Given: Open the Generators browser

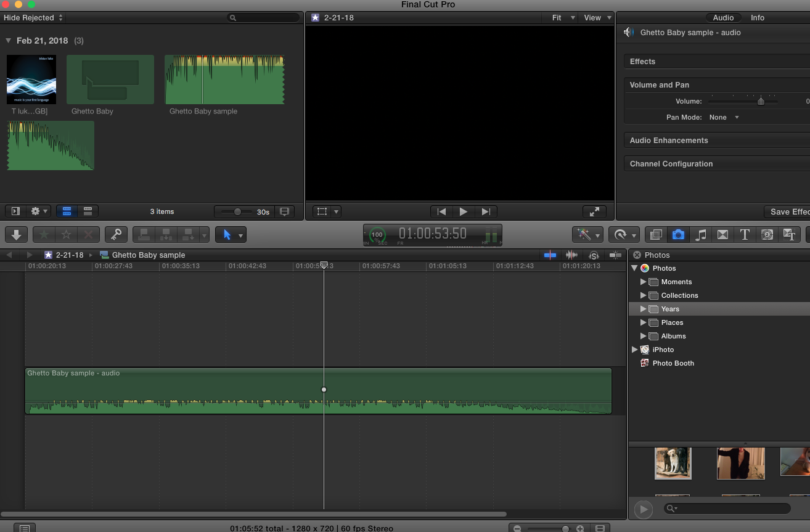Looking at the screenshot, I should pyautogui.click(x=767, y=234).
